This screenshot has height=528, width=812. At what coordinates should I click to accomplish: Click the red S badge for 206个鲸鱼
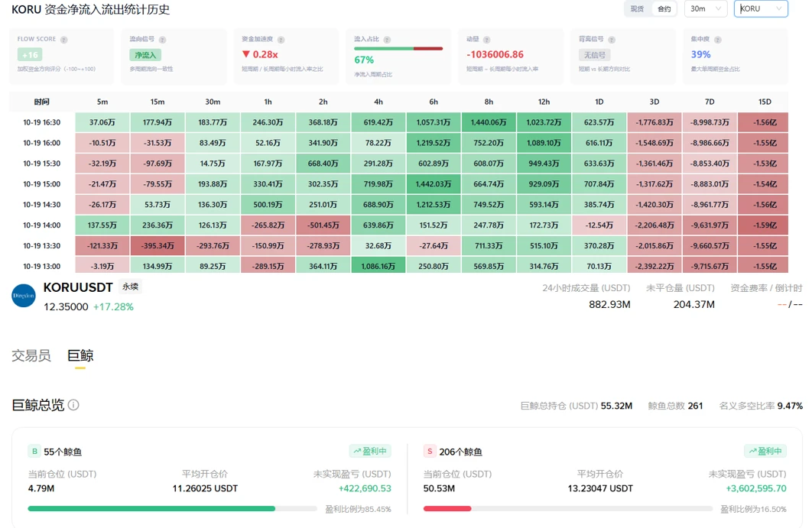tap(429, 452)
